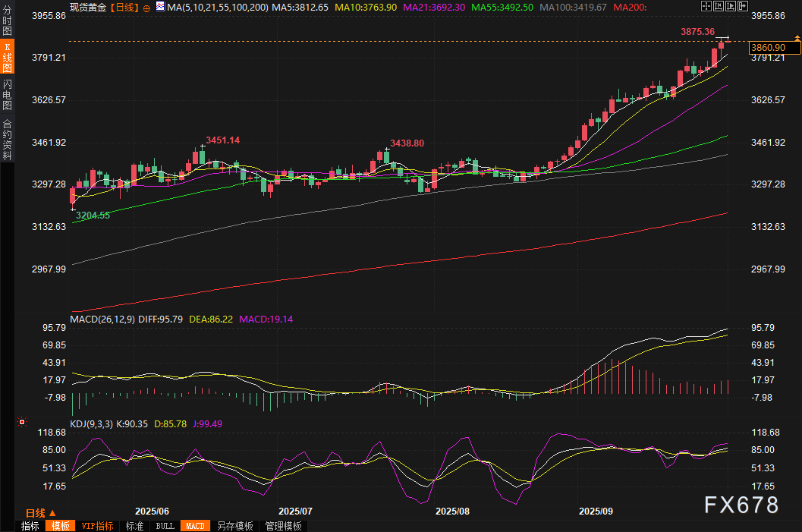802x532 pixels.
Task: Expand the 日线 period dropdown at bottom left
Action: [41, 512]
